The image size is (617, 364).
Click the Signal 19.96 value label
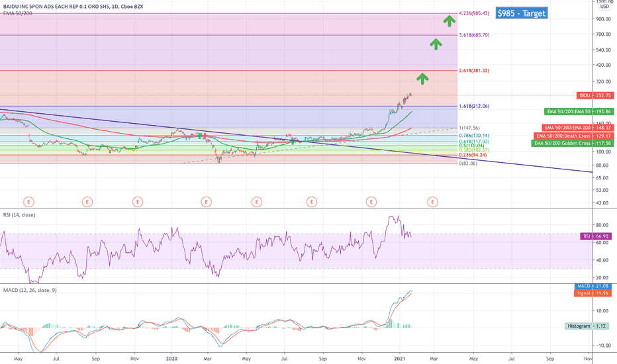pyautogui.click(x=593, y=293)
